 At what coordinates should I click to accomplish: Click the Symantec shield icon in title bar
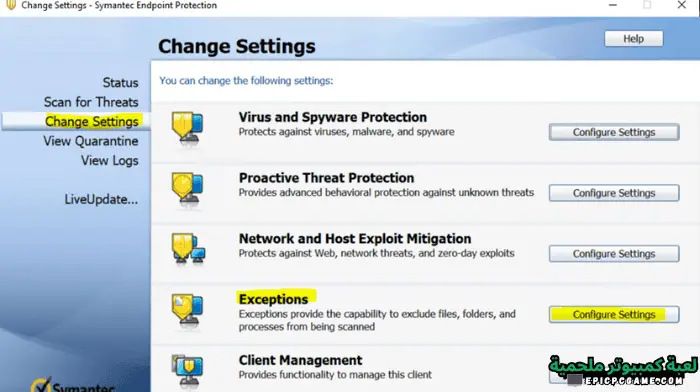tap(11, 5)
